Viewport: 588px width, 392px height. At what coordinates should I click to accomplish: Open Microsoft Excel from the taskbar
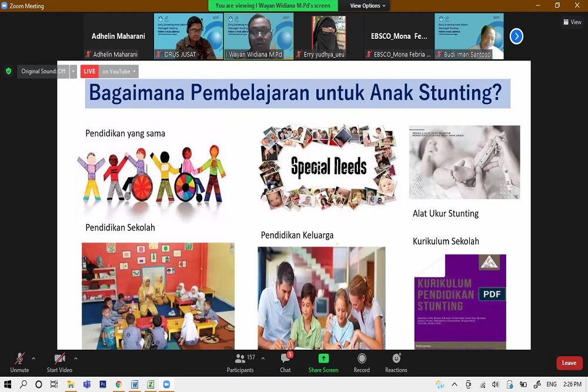pyautogui.click(x=151, y=384)
